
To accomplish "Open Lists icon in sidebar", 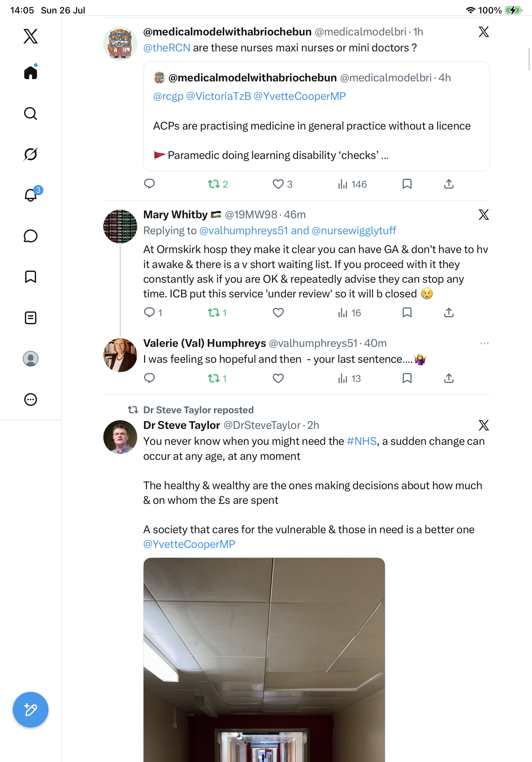I will (x=31, y=317).
